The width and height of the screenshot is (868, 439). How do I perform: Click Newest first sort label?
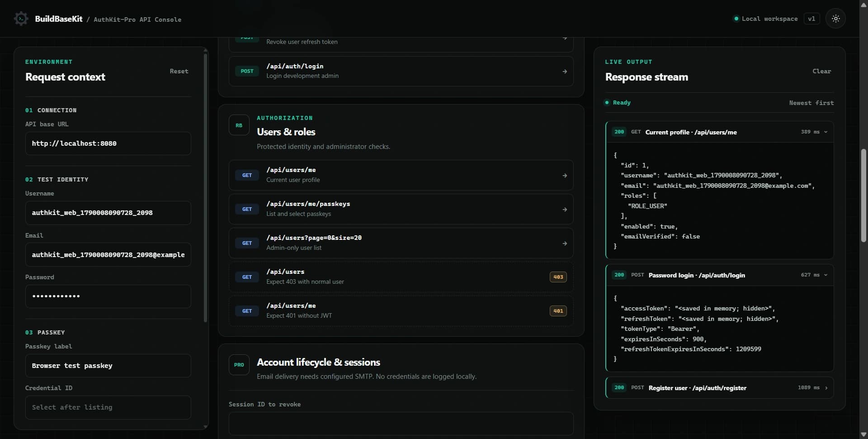(811, 103)
